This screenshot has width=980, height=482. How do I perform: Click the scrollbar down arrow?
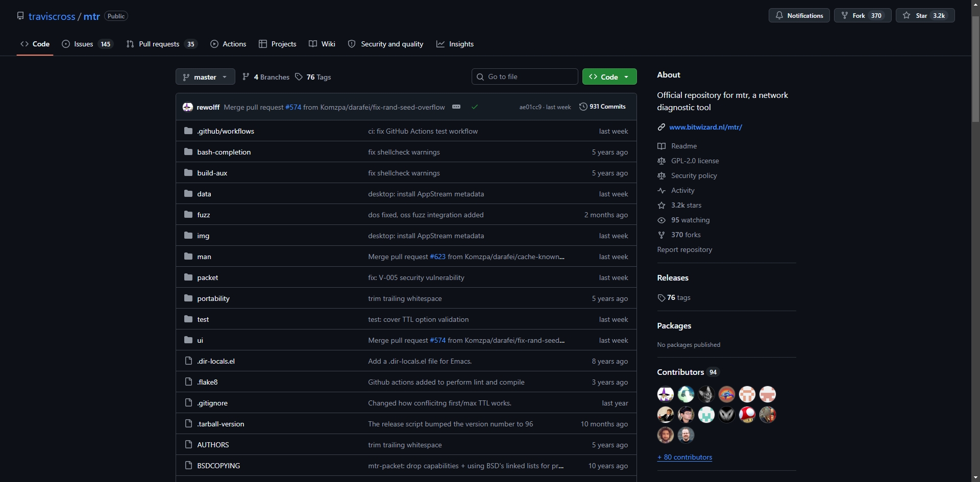[x=975, y=477]
